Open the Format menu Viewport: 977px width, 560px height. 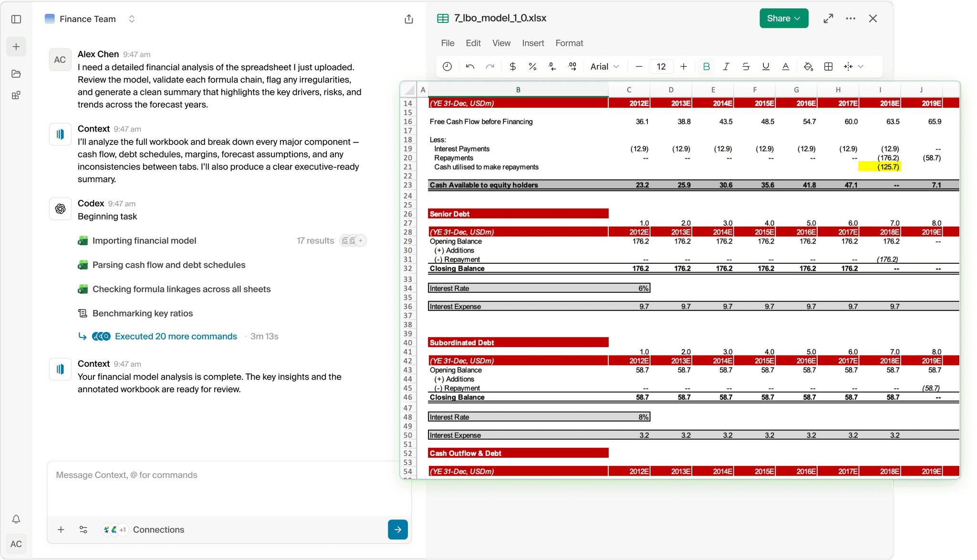[569, 43]
